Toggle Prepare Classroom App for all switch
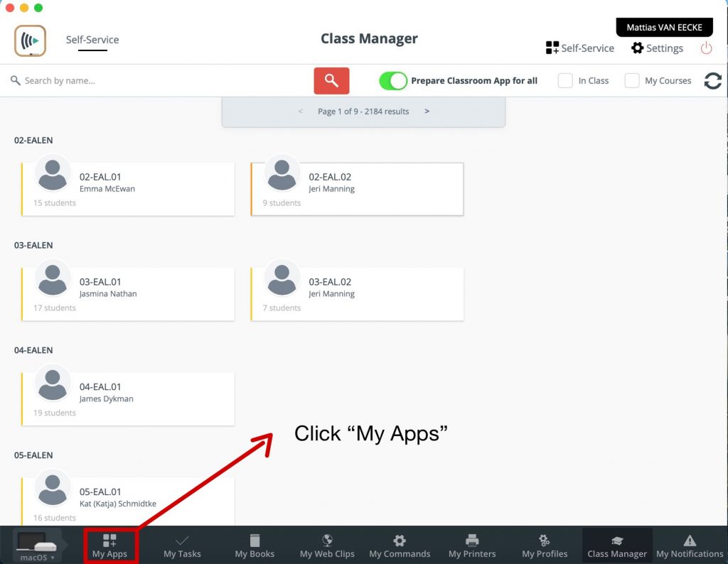 [x=393, y=81]
